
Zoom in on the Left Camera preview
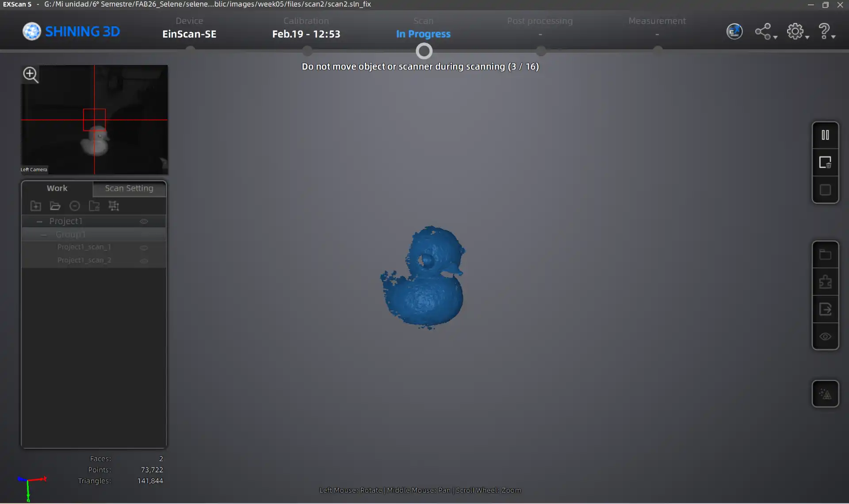pyautogui.click(x=31, y=74)
